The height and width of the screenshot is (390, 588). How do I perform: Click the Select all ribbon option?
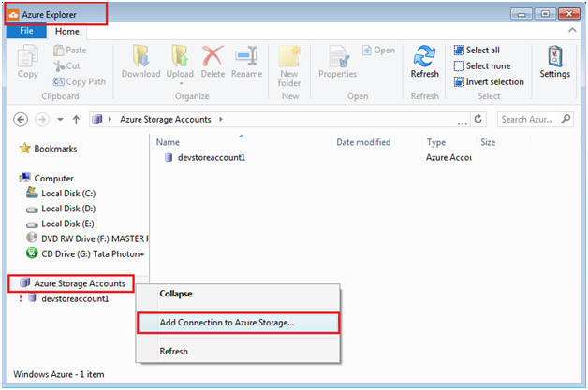477,50
